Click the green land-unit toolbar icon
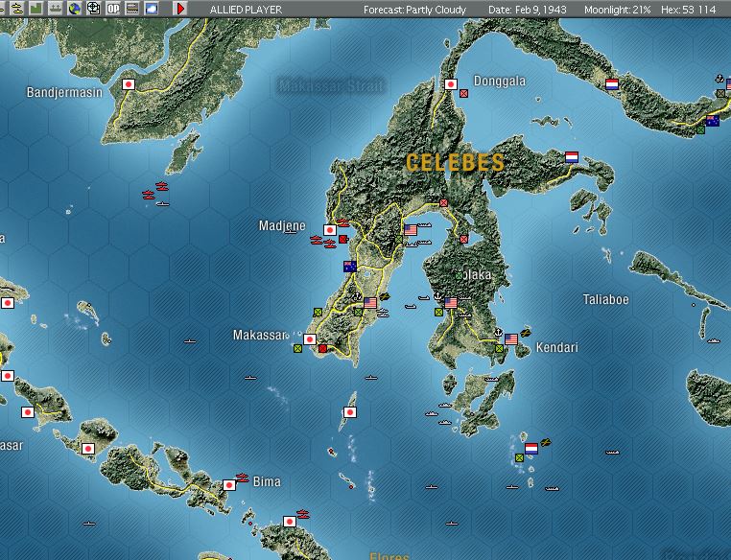The image size is (731, 560). [36, 9]
